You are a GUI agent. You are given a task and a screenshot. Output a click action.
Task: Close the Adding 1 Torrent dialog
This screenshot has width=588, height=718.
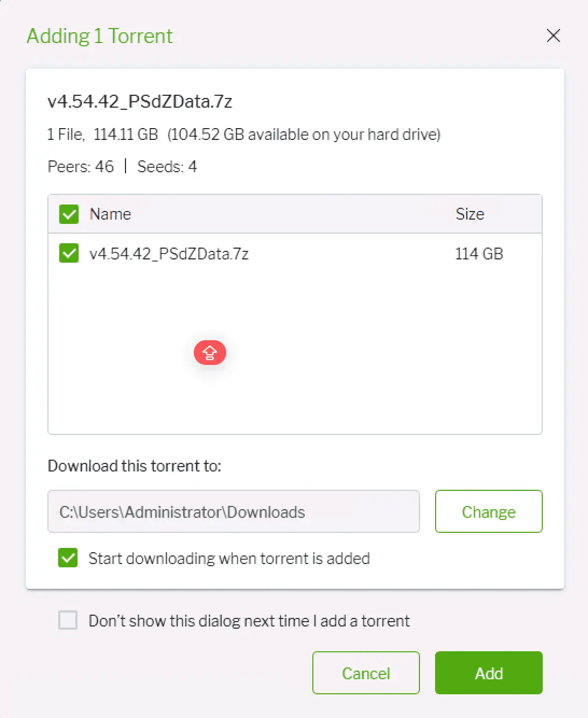pos(553,36)
